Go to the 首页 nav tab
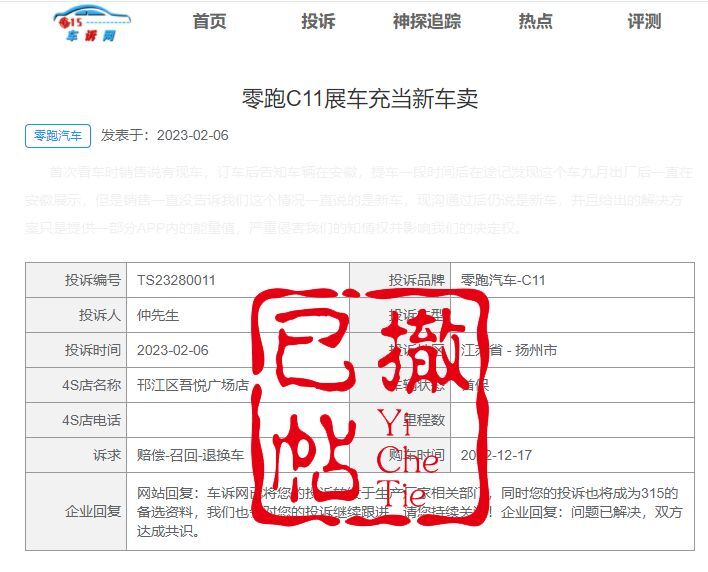 click(x=209, y=22)
